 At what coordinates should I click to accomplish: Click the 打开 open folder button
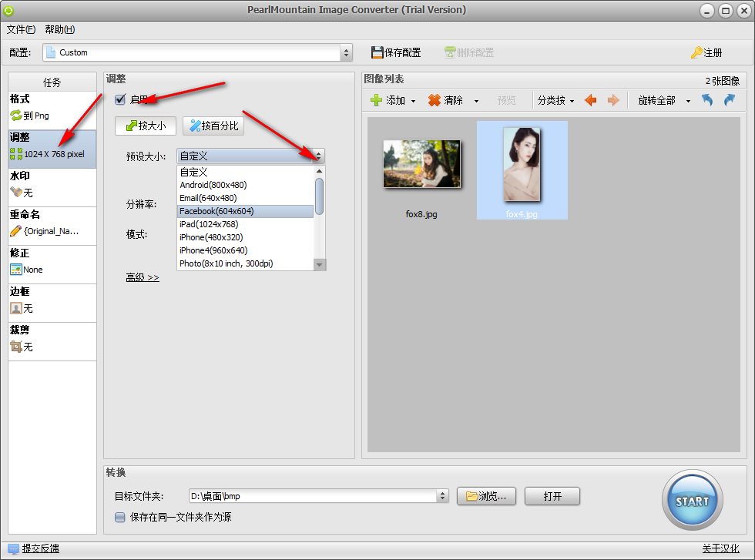point(552,496)
